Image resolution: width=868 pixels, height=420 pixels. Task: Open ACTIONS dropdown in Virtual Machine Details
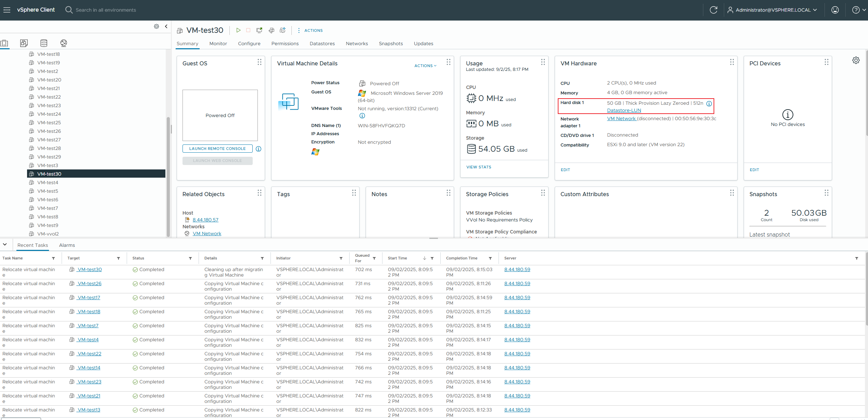coord(426,66)
